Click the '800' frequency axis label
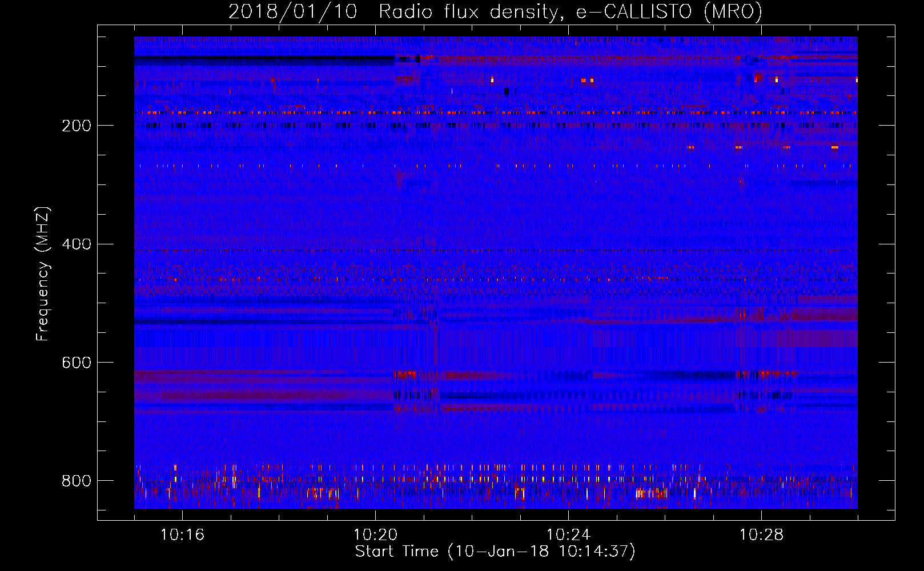The width and height of the screenshot is (924, 571). pos(76,481)
